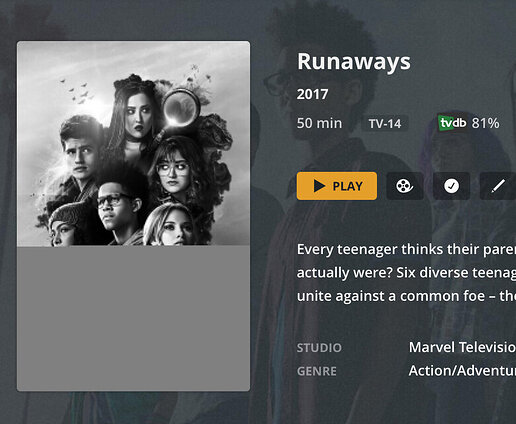516x424 pixels.
Task: Expand the show summary text
Action: point(406,273)
